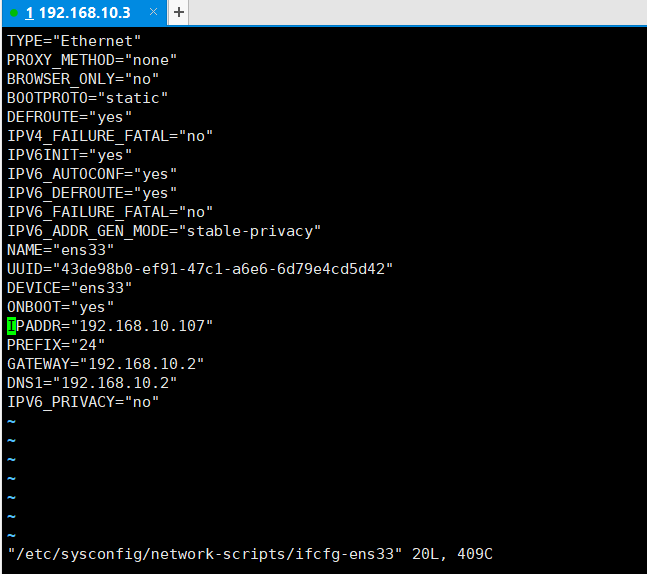Click the IPV6_PRIVACY="no" line

(x=83, y=402)
